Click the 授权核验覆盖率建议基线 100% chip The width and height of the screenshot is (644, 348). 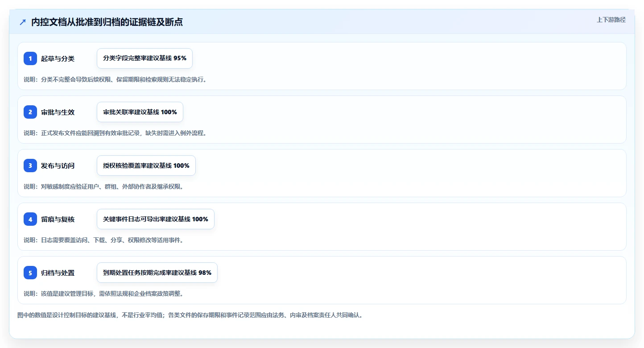coord(146,166)
